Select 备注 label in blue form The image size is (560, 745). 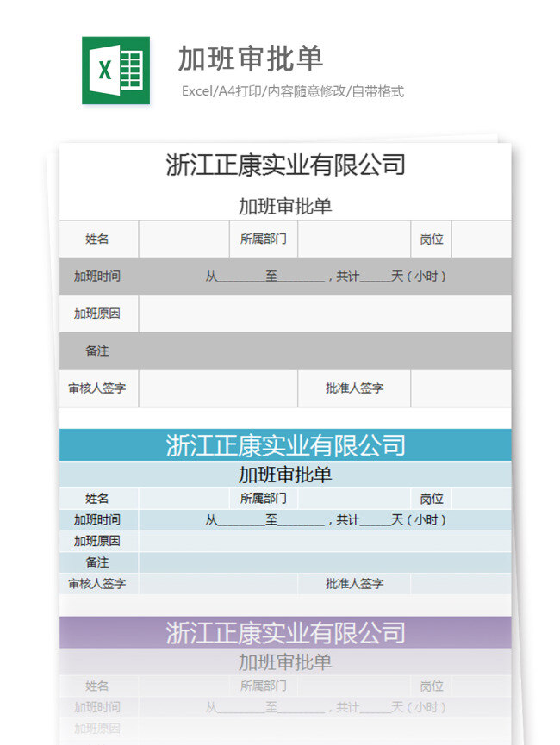(97, 562)
